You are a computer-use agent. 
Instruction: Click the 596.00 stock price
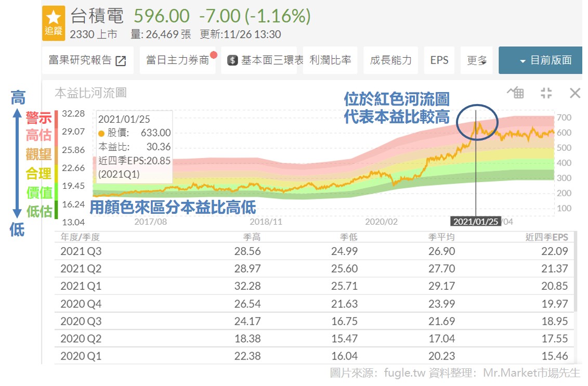(x=162, y=16)
